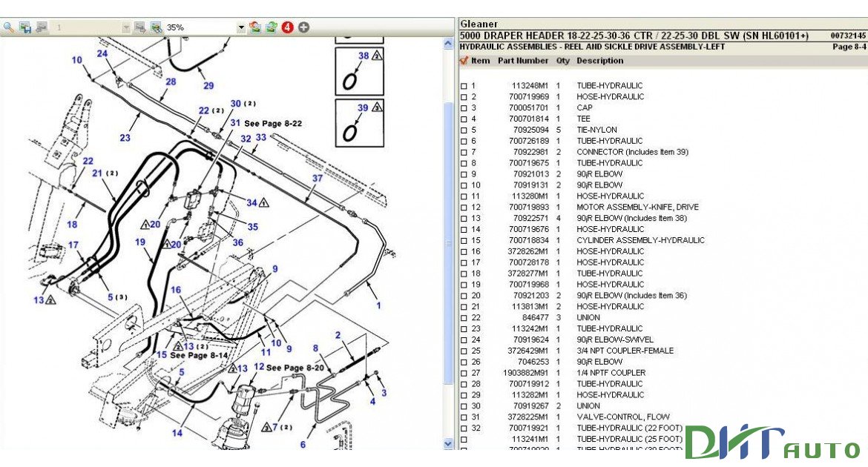Screen dimensions: 868x467
Task: Tick checkbox for item 25 3/4 NPT COUPLER-FEMALE
Action: pos(464,351)
